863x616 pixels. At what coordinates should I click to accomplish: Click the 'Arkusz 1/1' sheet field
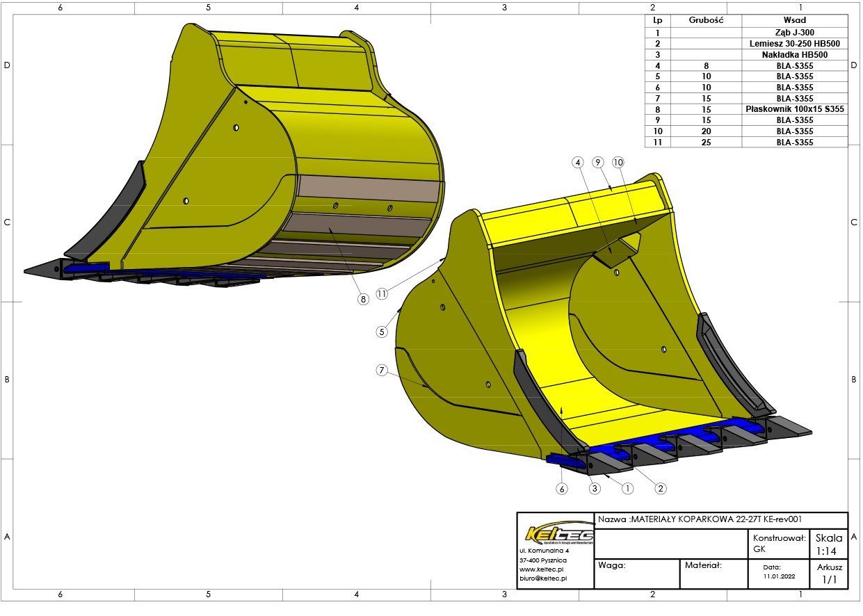pos(829,573)
